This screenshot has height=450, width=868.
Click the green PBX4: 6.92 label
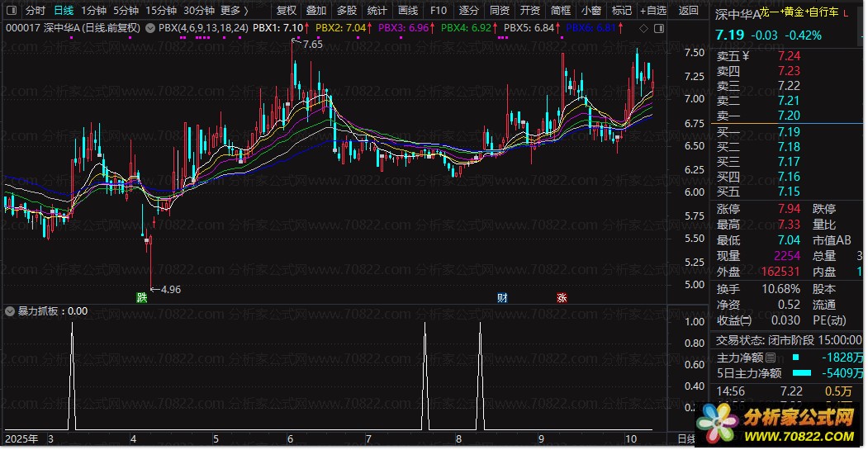click(466, 28)
